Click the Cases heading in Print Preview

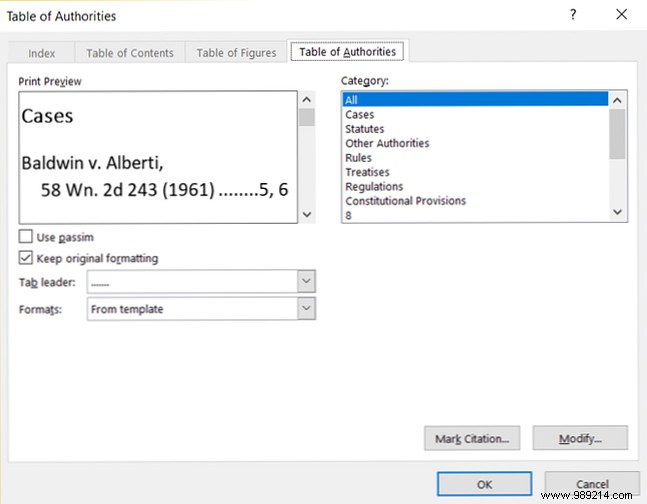click(x=47, y=116)
